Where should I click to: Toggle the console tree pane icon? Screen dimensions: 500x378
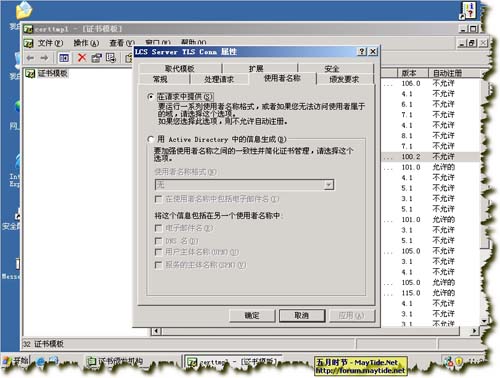(x=64, y=58)
